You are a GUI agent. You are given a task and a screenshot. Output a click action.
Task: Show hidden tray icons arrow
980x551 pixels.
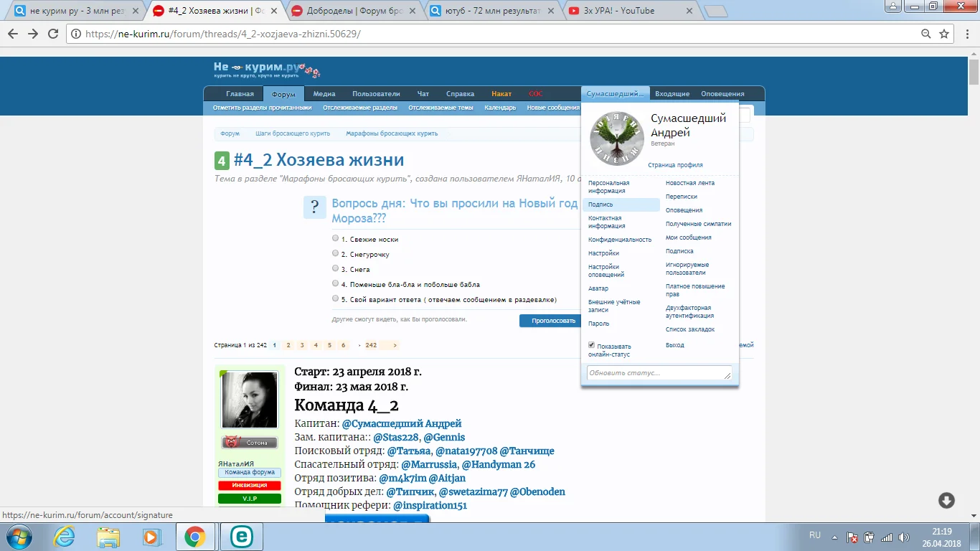pos(834,537)
